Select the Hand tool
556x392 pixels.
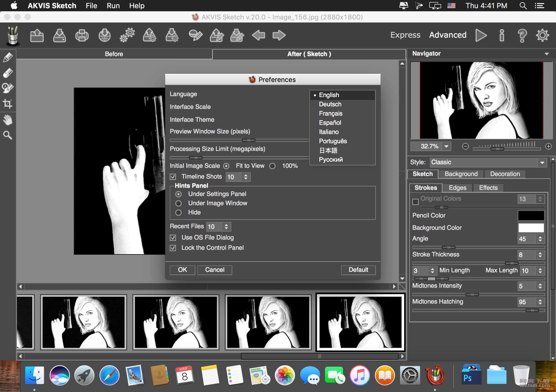pos(8,120)
